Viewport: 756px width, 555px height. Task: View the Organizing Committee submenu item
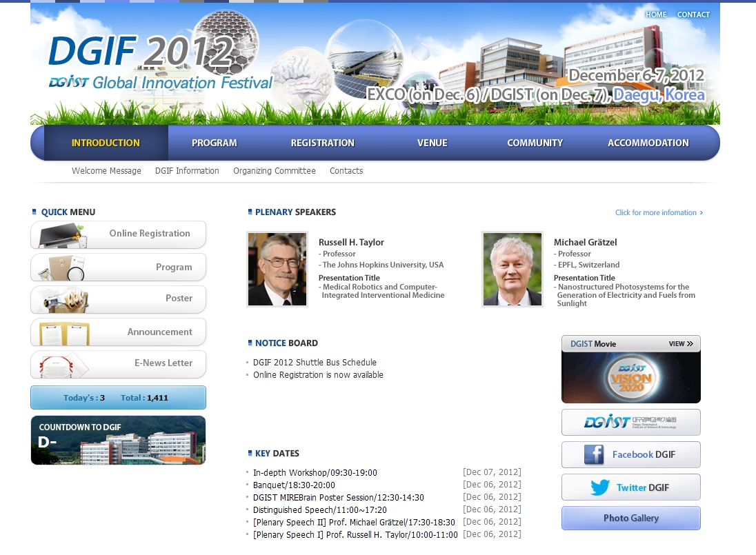click(275, 170)
